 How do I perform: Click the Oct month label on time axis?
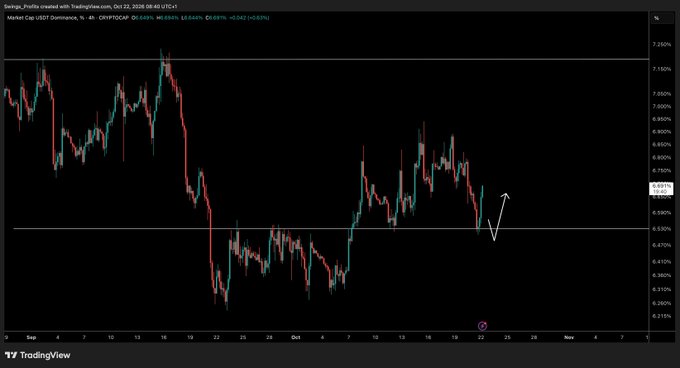(x=296, y=337)
